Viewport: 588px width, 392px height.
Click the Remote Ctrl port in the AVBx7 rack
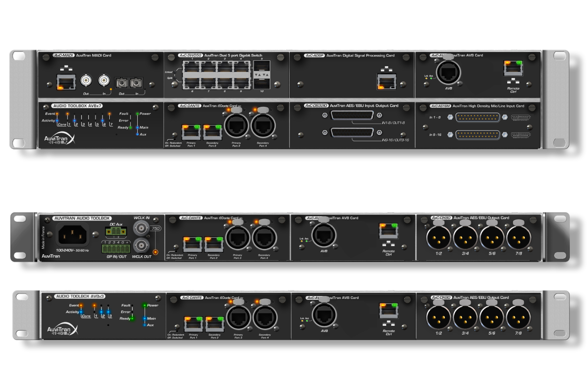pyautogui.click(x=512, y=69)
